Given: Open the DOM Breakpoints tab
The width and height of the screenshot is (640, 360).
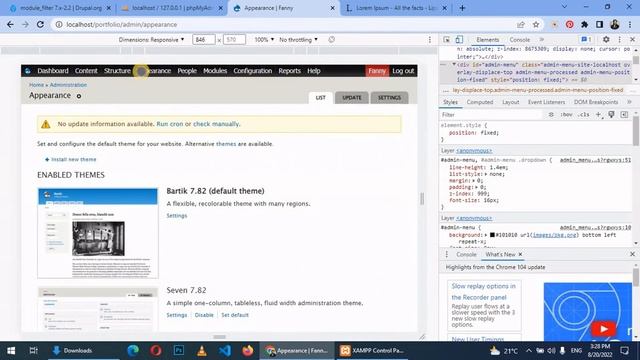Looking at the screenshot, I should point(596,102).
